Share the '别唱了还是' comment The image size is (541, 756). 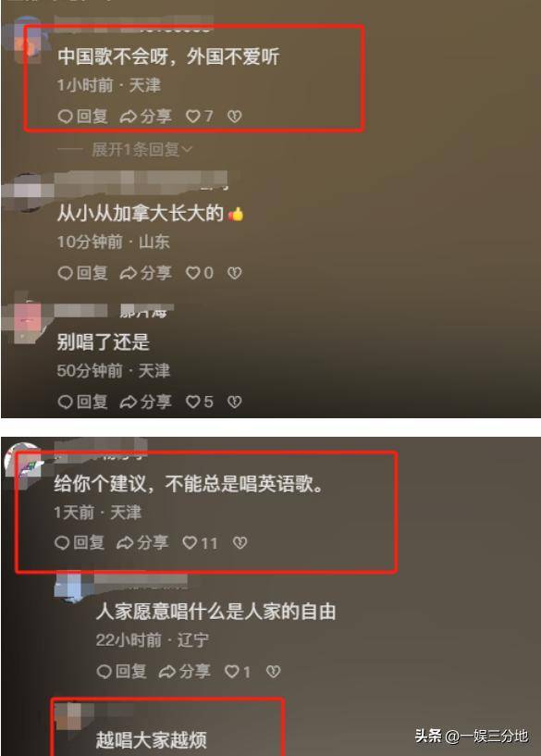[x=145, y=402]
